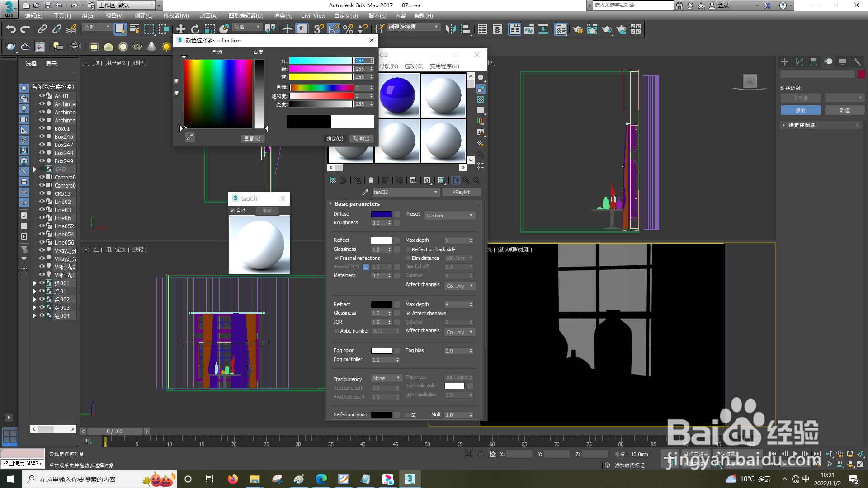Open 选项(O) menu in material editor
This screenshot has width=868, height=489.
[x=414, y=66]
